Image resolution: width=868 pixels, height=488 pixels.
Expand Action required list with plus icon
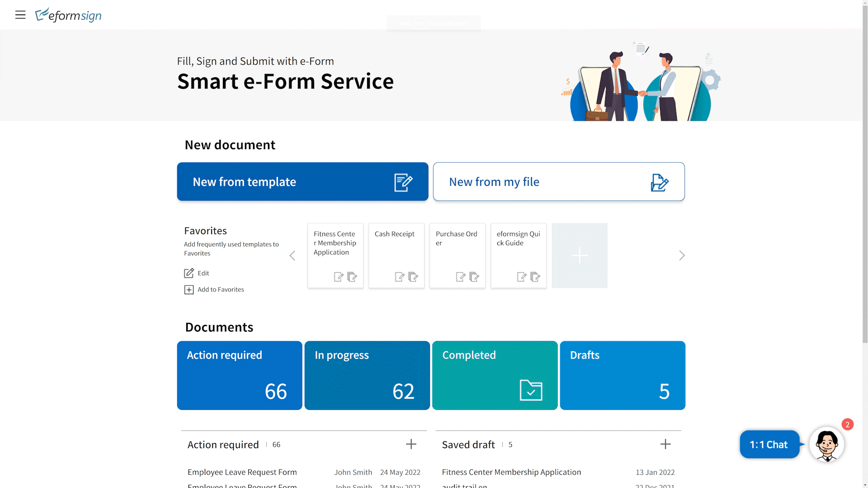(x=411, y=444)
